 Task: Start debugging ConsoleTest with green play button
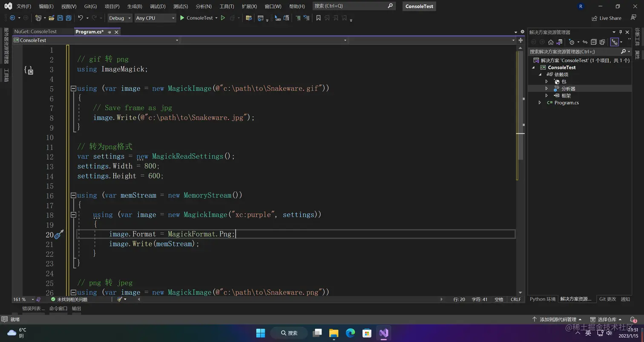tap(182, 18)
